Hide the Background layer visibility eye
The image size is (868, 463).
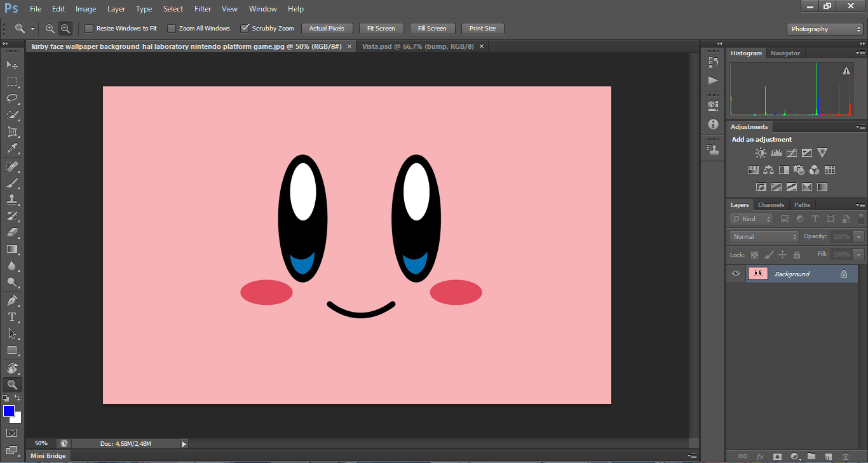pos(736,274)
